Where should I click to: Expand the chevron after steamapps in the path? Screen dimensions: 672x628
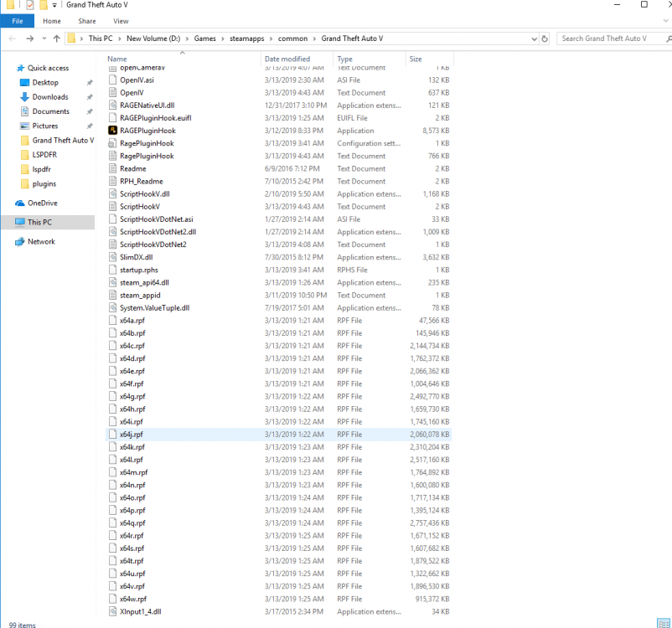point(271,39)
